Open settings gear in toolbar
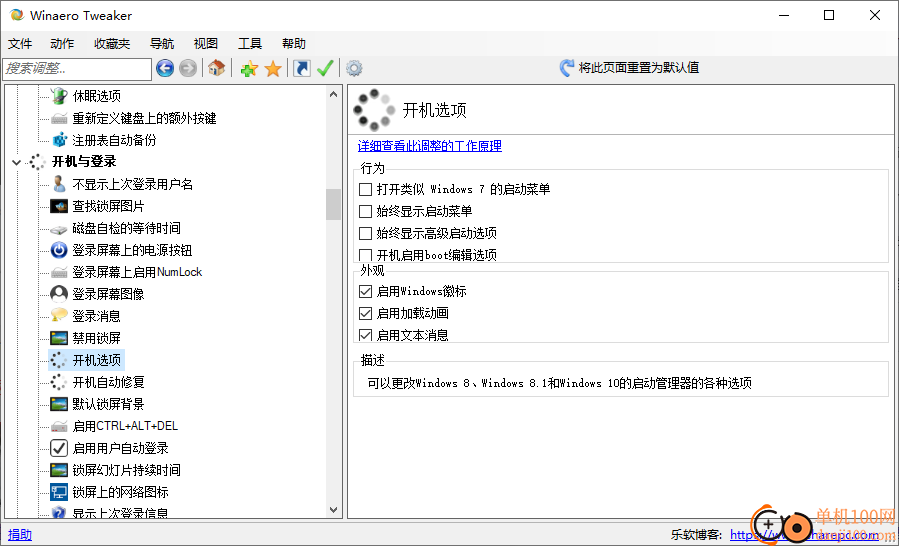This screenshot has width=899, height=546. coord(354,69)
